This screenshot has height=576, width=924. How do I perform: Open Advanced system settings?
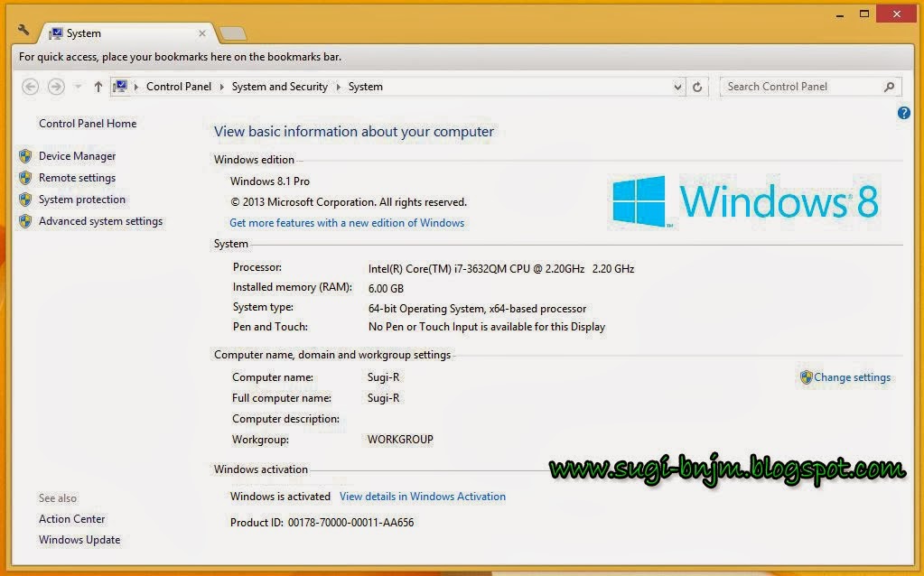click(101, 221)
